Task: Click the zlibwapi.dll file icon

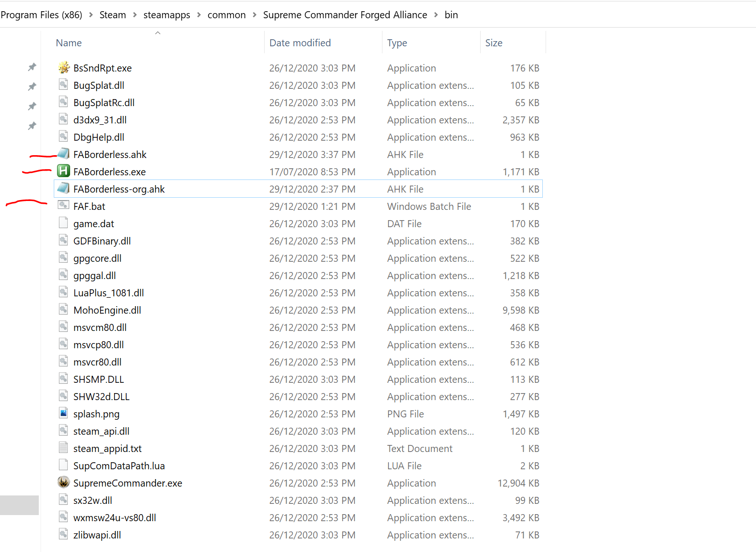Action: (x=64, y=534)
